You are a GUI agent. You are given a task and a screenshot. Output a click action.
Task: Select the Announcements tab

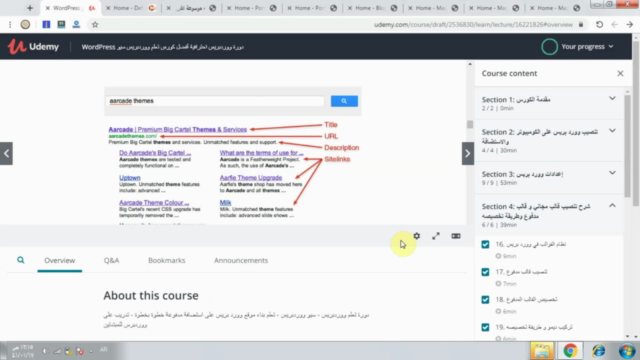pos(241,260)
